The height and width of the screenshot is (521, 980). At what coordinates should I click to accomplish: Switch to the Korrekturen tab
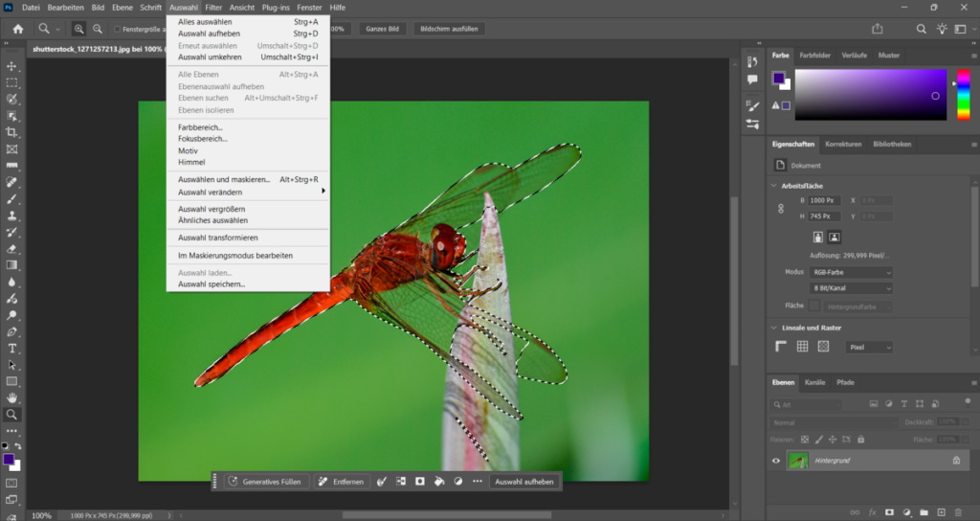[x=843, y=144]
